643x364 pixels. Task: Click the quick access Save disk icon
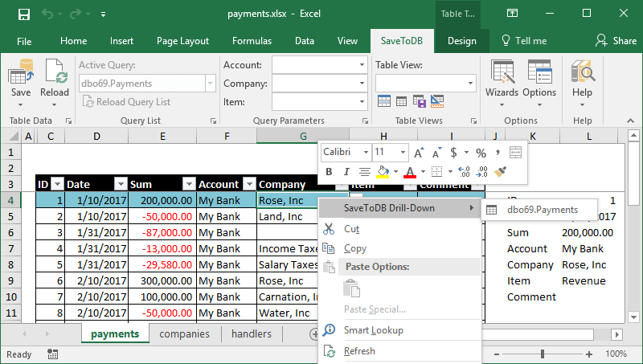(24, 14)
